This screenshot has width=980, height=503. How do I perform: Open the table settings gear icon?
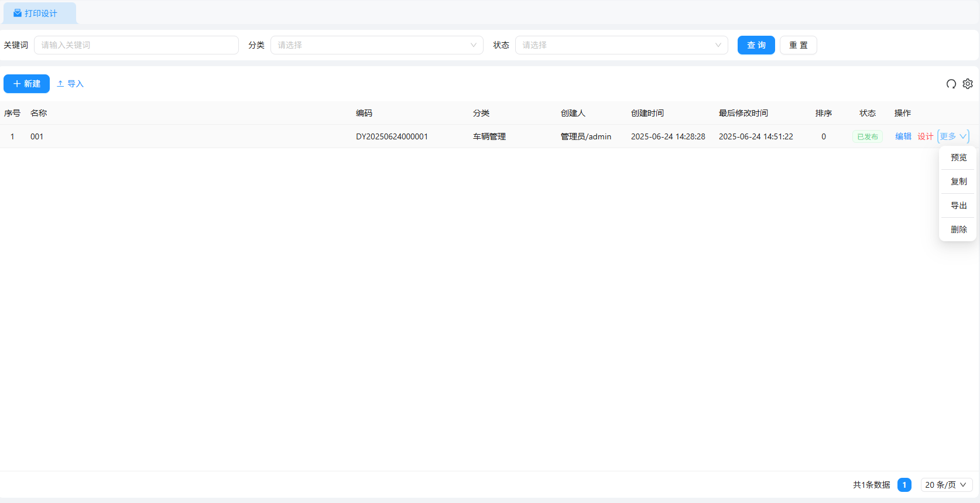point(968,84)
